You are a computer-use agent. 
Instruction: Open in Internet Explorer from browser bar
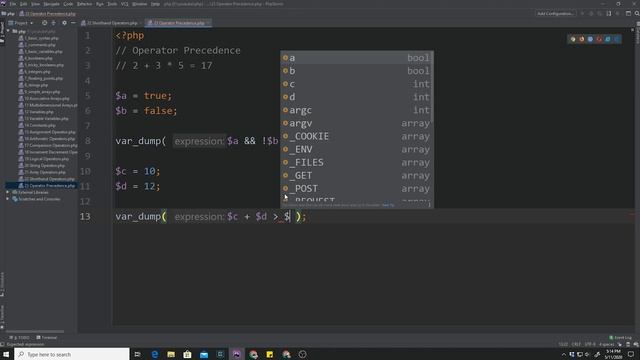coord(608,39)
